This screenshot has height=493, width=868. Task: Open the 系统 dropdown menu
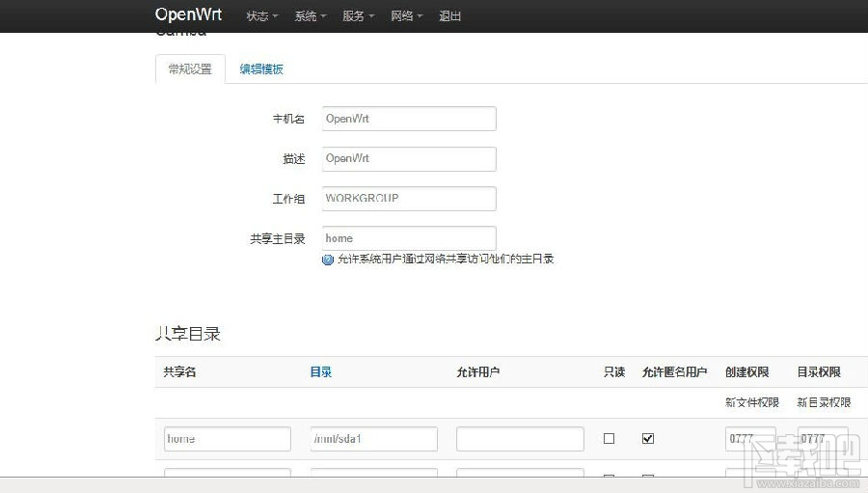point(310,16)
